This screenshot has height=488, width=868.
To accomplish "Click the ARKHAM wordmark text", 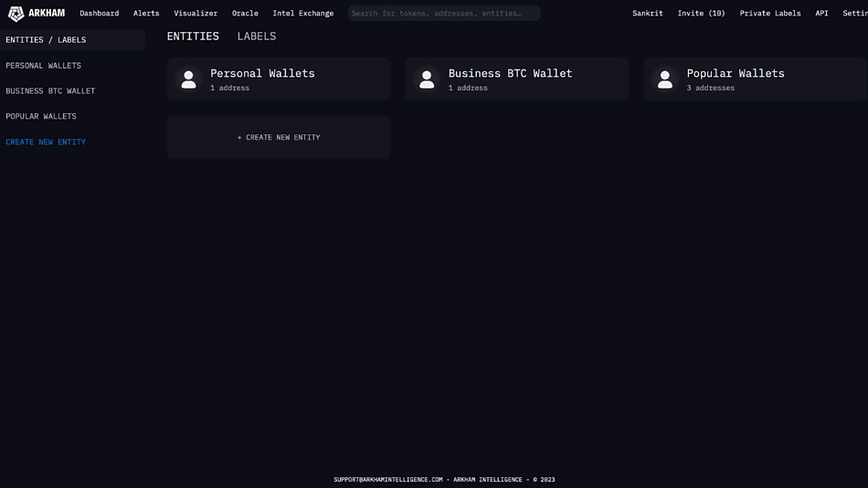I will pyautogui.click(x=47, y=13).
